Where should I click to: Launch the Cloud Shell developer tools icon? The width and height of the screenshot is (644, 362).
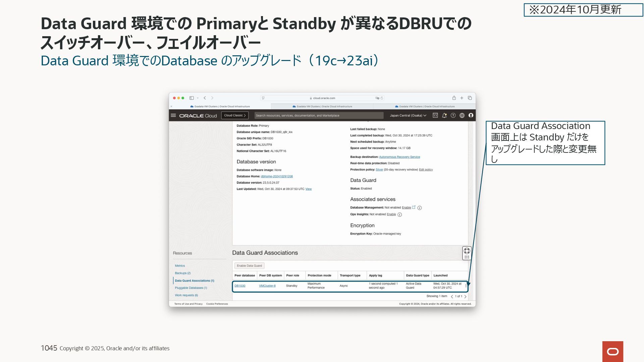435,115
